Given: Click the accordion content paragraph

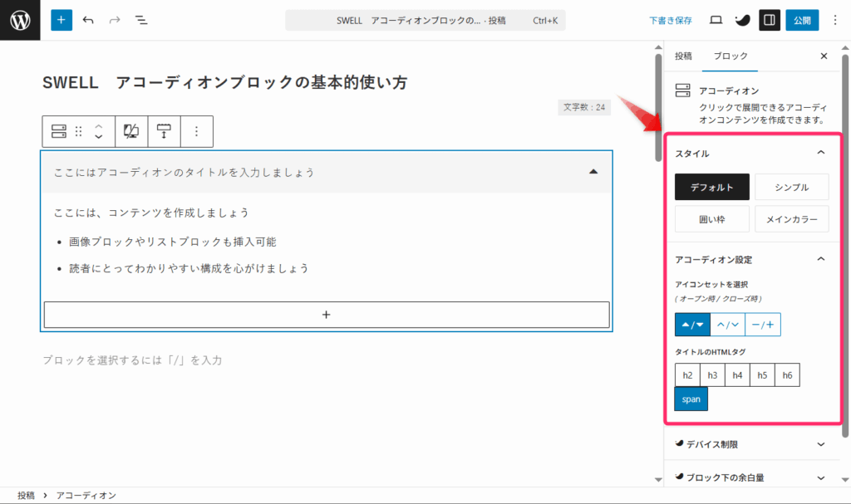Looking at the screenshot, I should coord(151,213).
